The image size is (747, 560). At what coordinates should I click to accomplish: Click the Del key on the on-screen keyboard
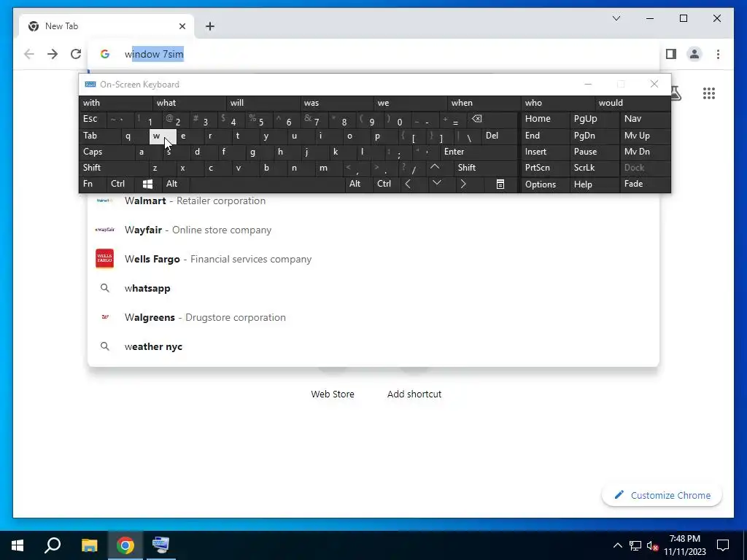499,136
